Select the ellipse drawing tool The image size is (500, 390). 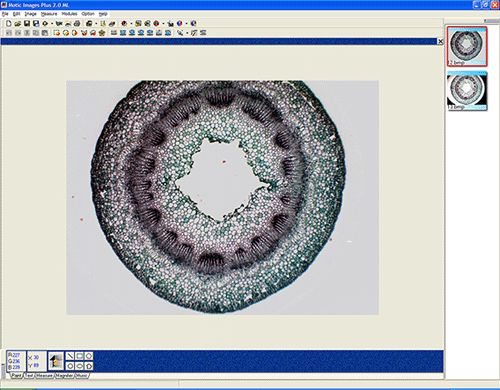[79, 366]
